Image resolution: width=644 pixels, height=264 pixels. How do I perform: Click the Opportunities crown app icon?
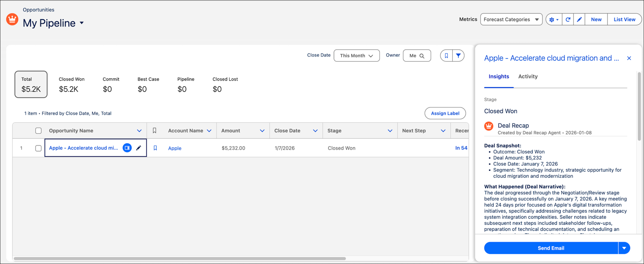click(x=12, y=19)
